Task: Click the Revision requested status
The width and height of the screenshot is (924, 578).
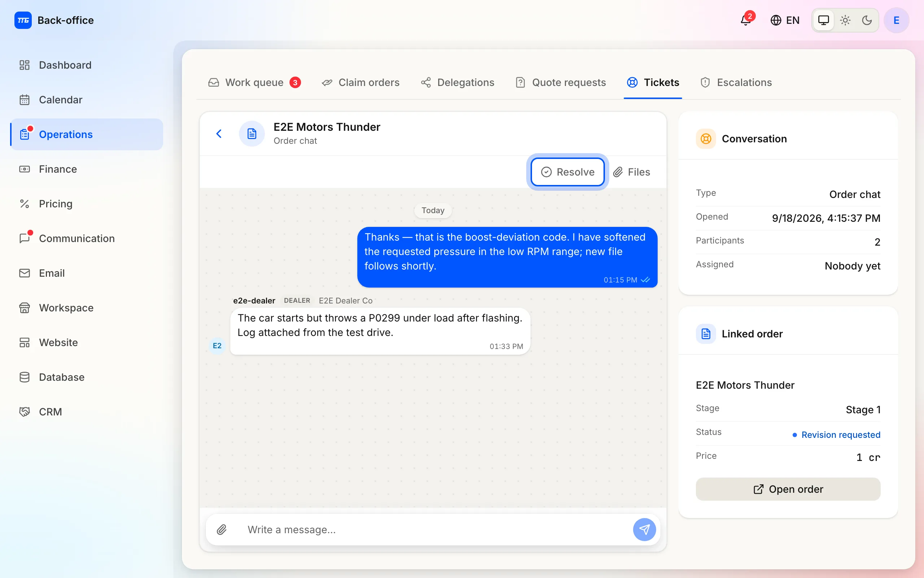Action: pyautogui.click(x=836, y=435)
